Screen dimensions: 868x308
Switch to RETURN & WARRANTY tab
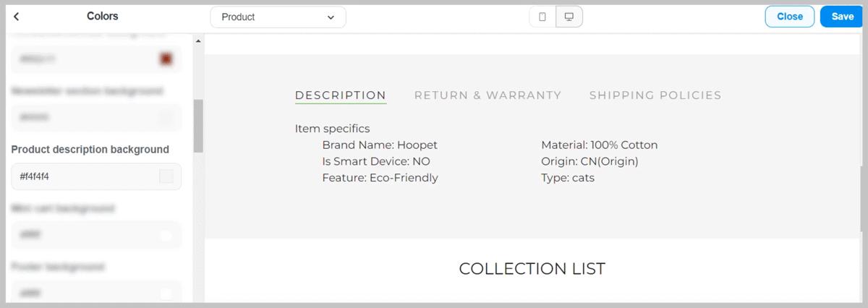tap(488, 95)
